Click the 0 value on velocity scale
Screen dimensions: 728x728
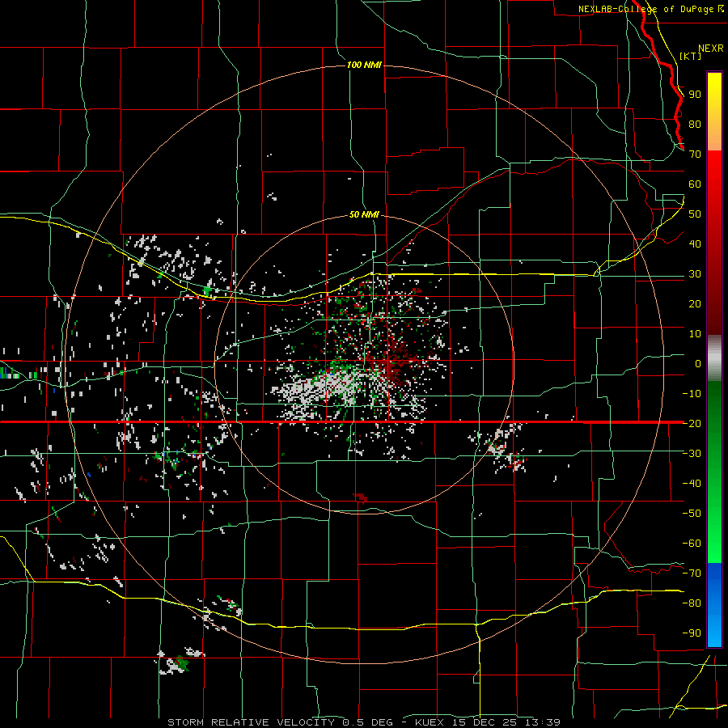(x=698, y=364)
